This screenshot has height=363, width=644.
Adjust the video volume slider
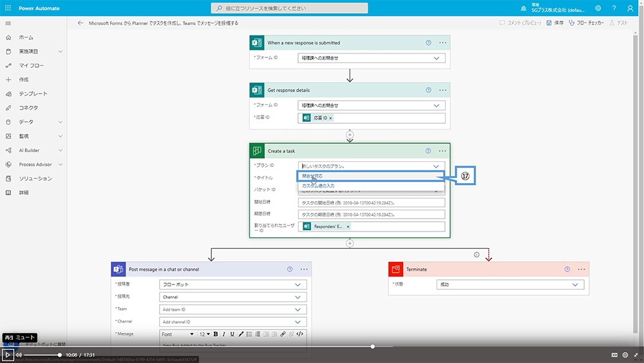click(43, 355)
